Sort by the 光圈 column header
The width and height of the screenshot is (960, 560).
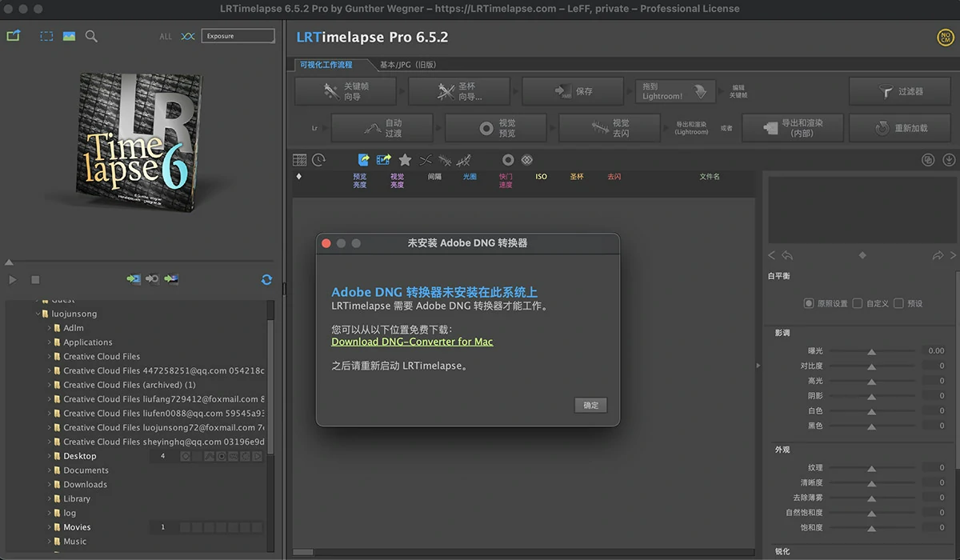(470, 176)
